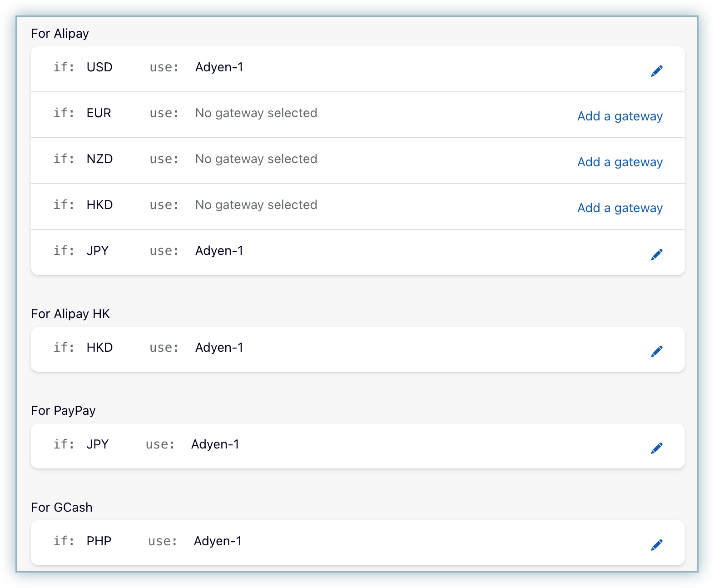Image resolution: width=714 pixels, height=588 pixels.
Task: Click the NZD currency code
Action: (99, 159)
